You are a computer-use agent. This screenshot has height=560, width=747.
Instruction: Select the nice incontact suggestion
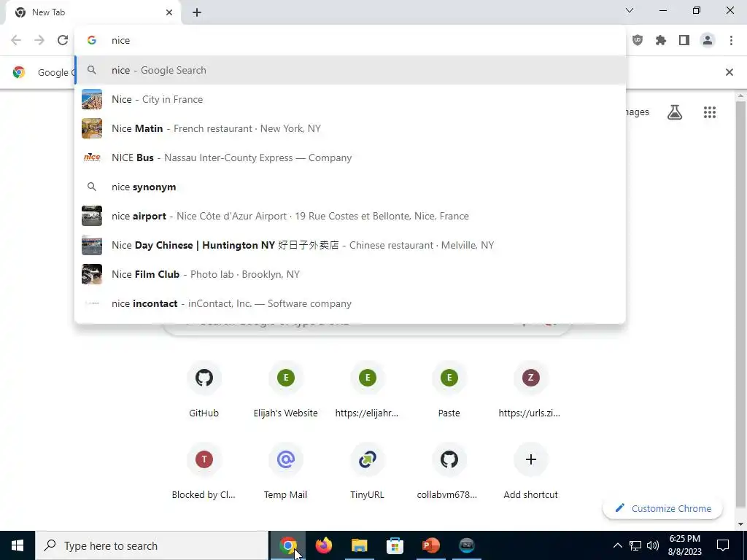pyautogui.click(x=350, y=303)
